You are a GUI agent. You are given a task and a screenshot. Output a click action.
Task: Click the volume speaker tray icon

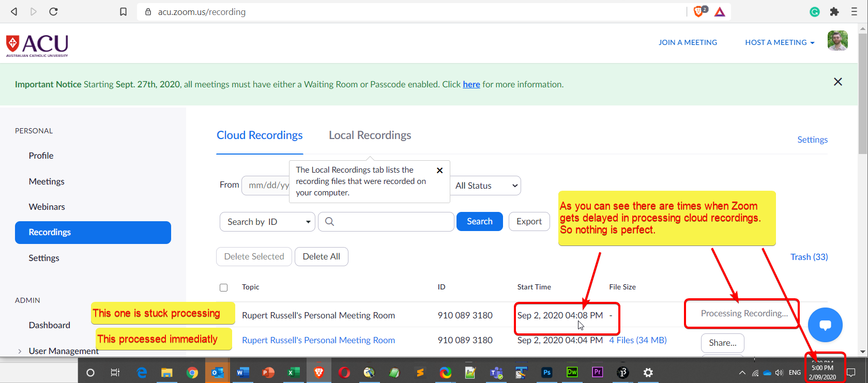pos(780,372)
